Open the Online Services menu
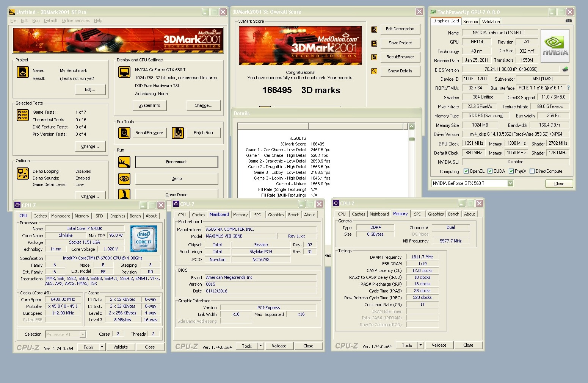The height and width of the screenshot is (383, 588). click(x=76, y=20)
